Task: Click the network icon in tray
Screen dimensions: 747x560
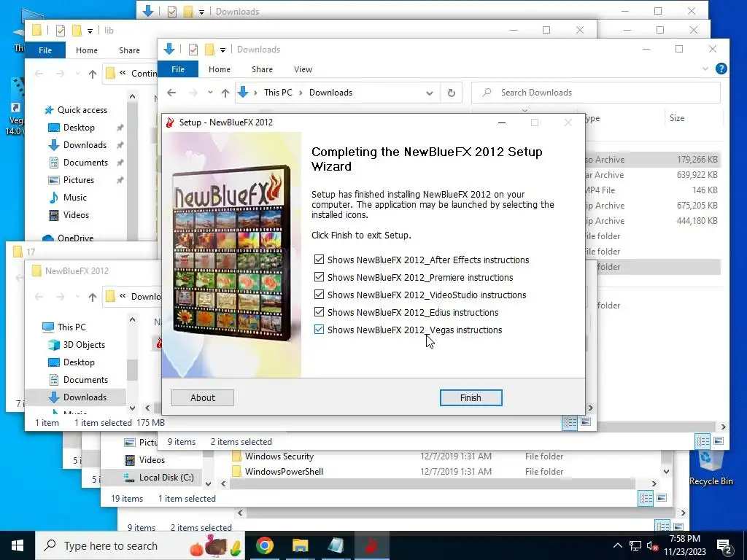Action: 635,545
